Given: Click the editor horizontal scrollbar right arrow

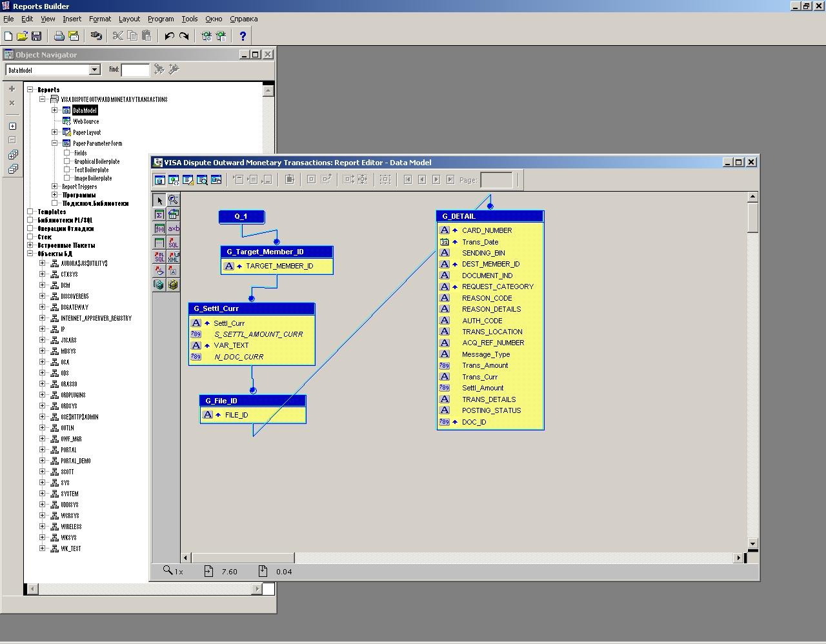Looking at the screenshot, I should (x=739, y=558).
